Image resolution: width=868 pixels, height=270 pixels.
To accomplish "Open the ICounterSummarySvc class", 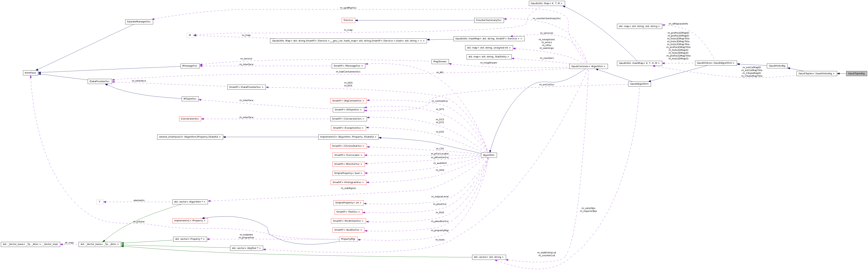I will point(489,20).
